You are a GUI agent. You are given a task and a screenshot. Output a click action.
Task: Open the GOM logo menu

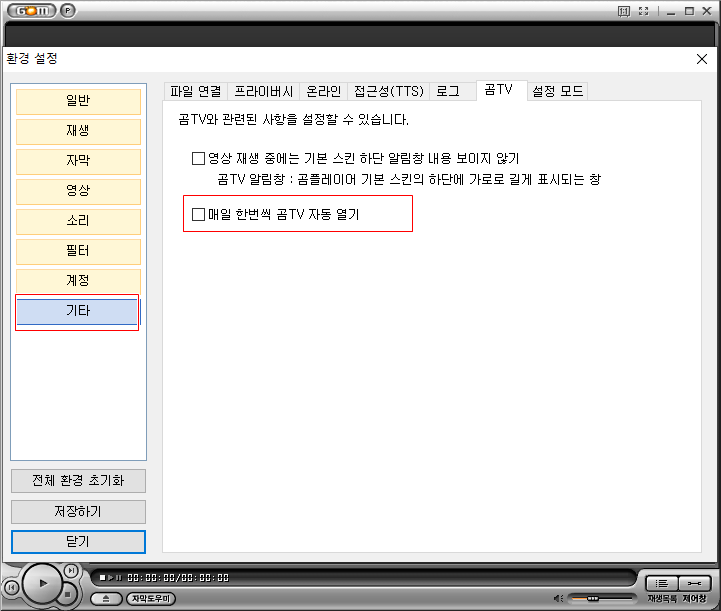pos(31,10)
